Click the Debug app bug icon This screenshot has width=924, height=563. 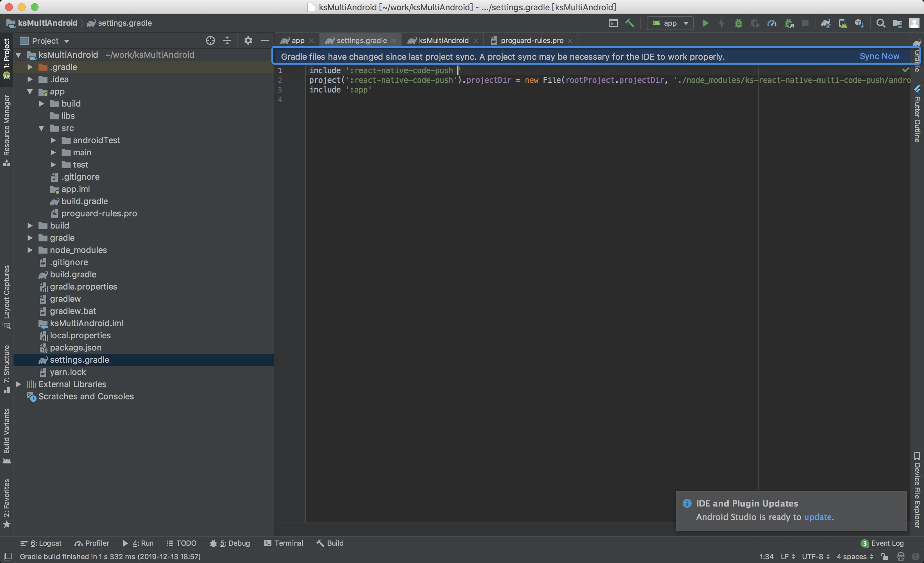click(x=738, y=23)
